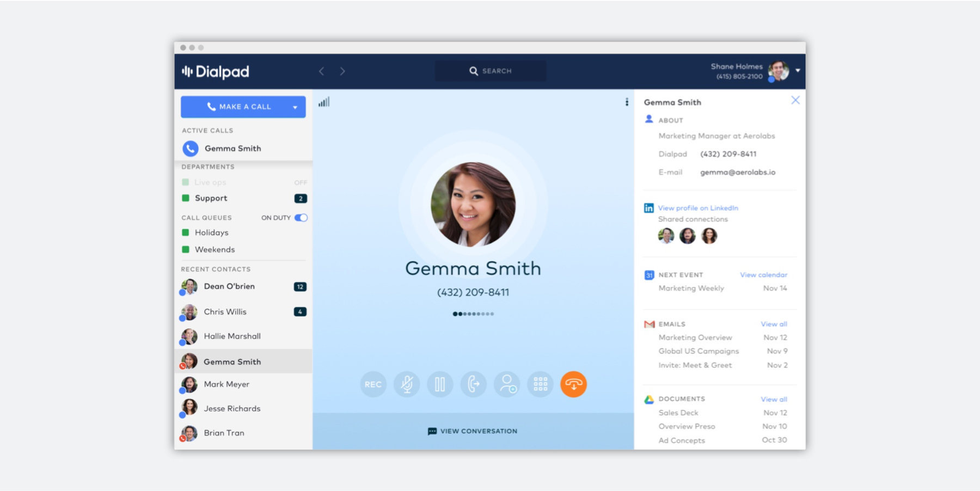Select the second carousel dot below the phone number
The width and height of the screenshot is (980, 491).
tap(460, 314)
